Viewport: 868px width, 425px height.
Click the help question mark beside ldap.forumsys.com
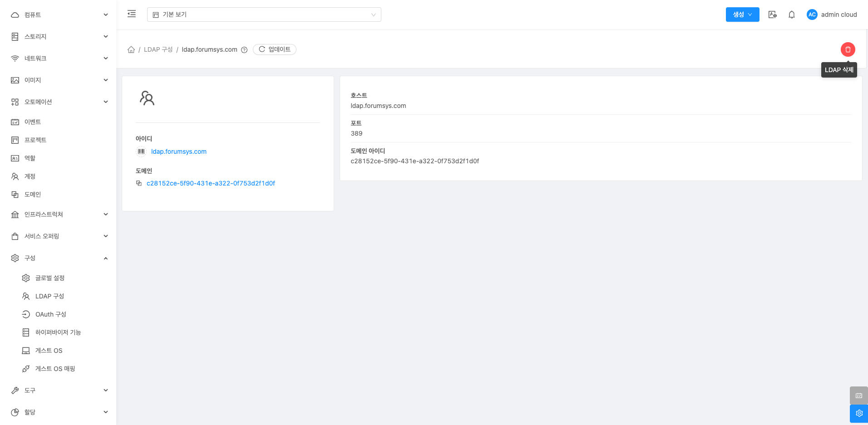click(x=244, y=50)
